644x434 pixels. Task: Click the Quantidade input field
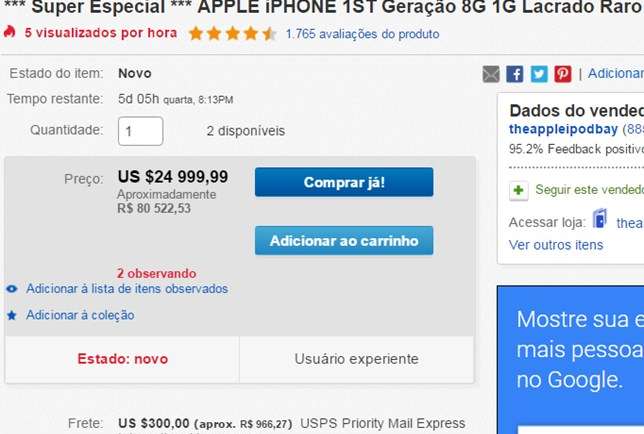[140, 131]
